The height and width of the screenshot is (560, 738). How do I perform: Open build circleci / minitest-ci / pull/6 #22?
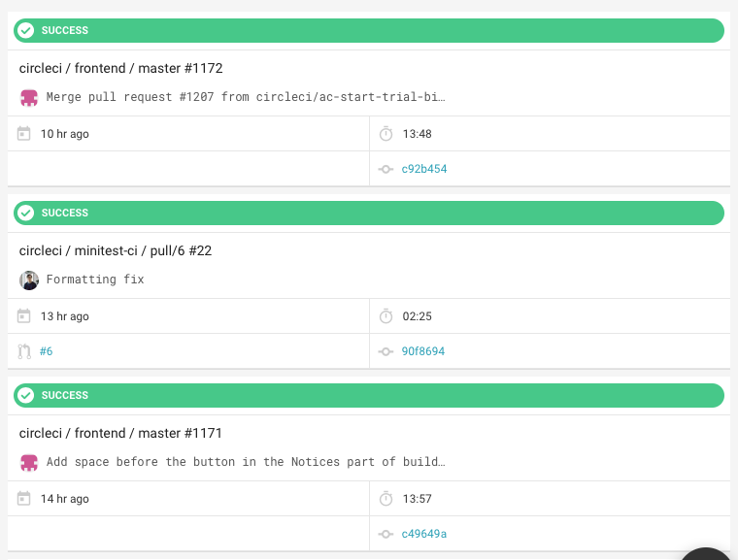click(116, 251)
